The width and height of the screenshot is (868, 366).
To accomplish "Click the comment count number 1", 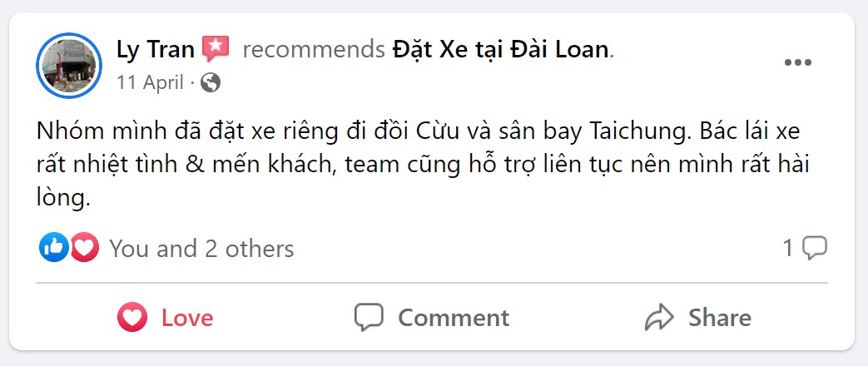I will tap(788, 248).
